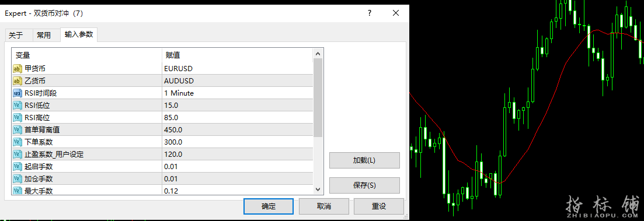Click the 最大手数 variable name
Viewport: 644px width, 221px height.
coord(39,191)
